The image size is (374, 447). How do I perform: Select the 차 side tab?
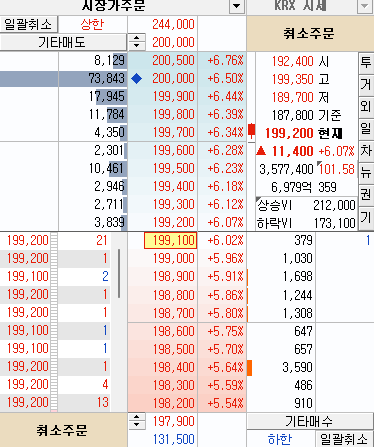(x=366, y=151)
